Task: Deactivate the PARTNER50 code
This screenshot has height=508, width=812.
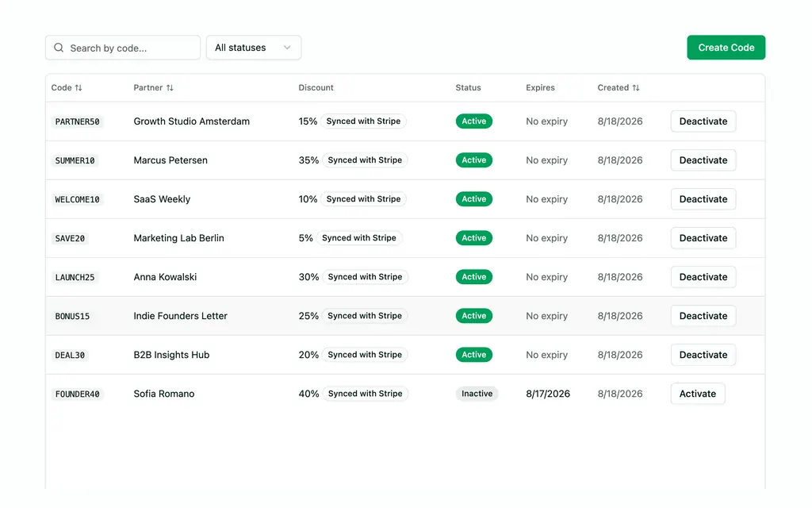Action: click(x=703, y=121)
